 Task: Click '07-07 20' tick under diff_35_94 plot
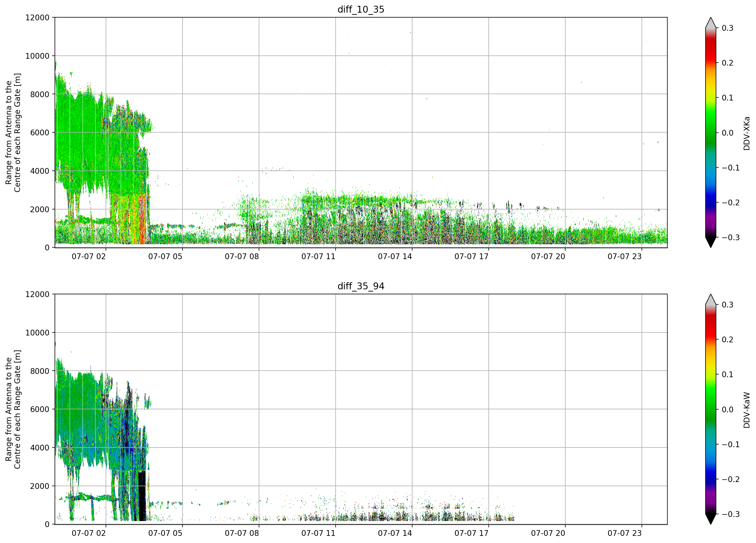(548, 533)
